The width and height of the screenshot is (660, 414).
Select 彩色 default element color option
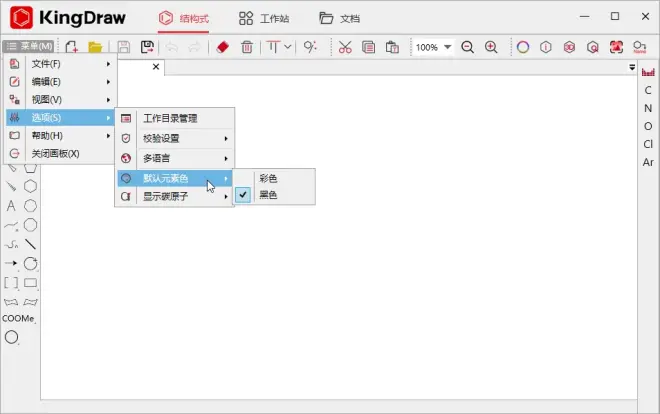(x=268, y=178)
